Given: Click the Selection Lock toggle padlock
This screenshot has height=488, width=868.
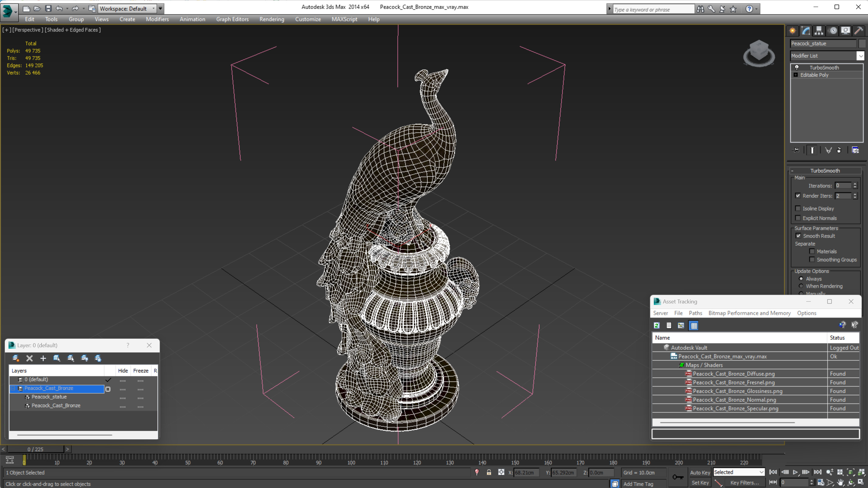Looking at the screenshot, I should point(489,472).
